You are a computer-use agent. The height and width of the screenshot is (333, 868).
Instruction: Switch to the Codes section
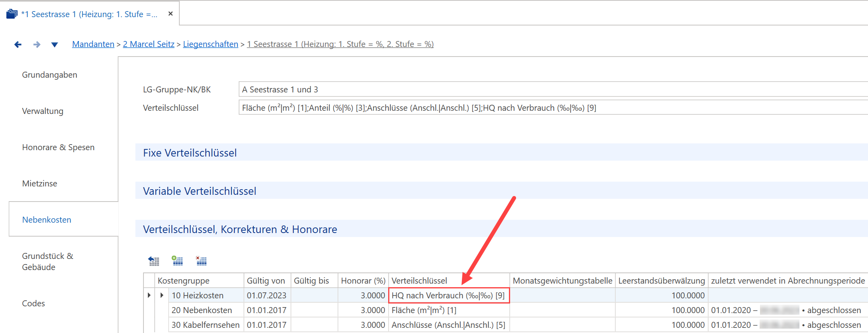point(33,304)
